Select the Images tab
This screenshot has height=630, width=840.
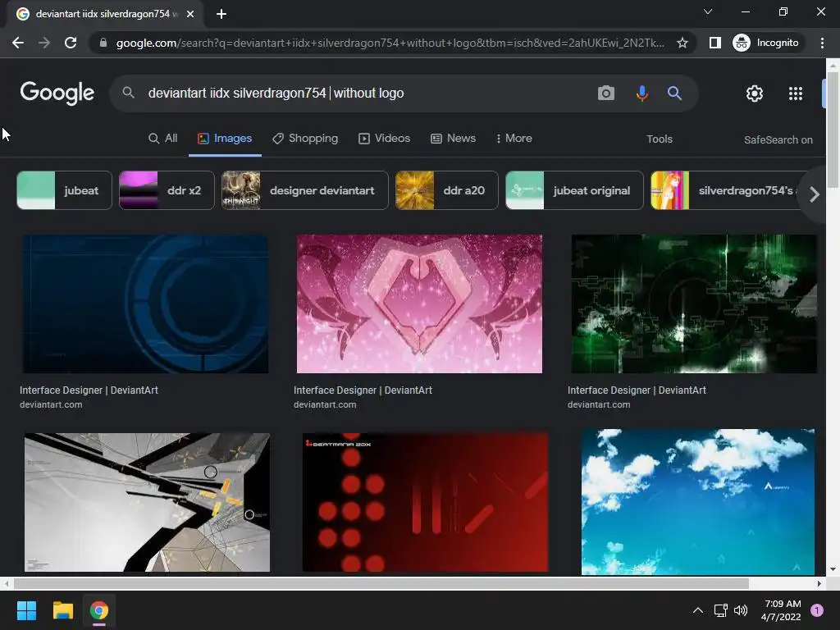(225, 138)
